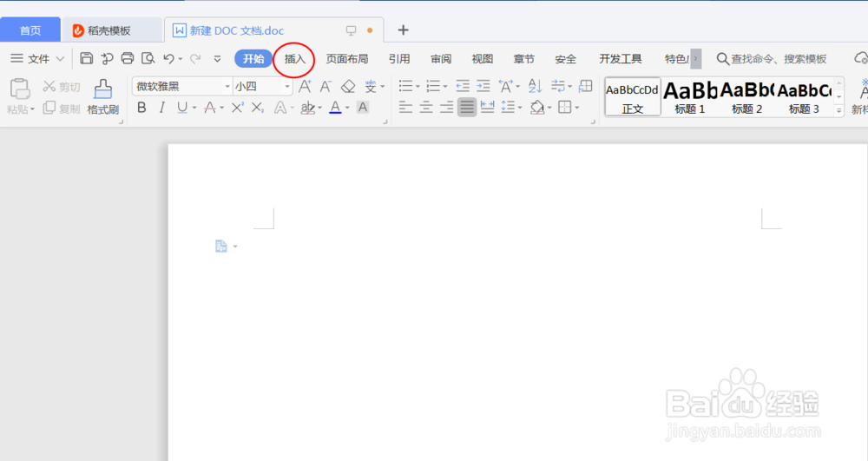The image size is (868, 461).
Task: Expand bullet list options arrow
Action: (418, 86)
